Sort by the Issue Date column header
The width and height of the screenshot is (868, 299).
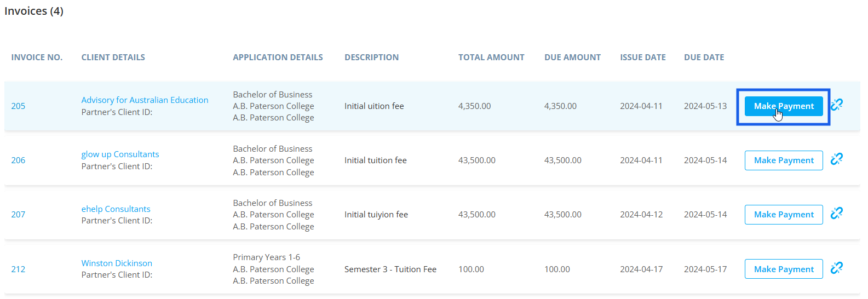(x=643, y=58)
